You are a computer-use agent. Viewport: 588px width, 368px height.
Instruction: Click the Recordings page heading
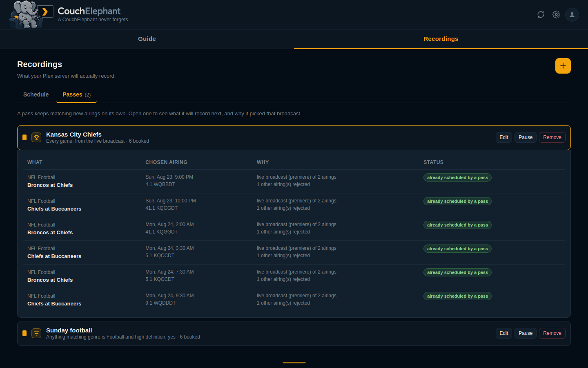point(40,64)
